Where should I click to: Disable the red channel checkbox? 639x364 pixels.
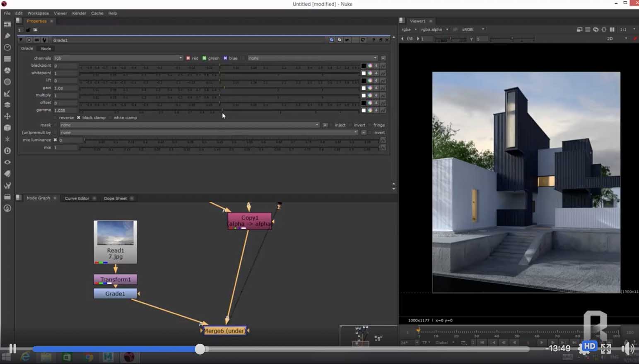[188, 58]
